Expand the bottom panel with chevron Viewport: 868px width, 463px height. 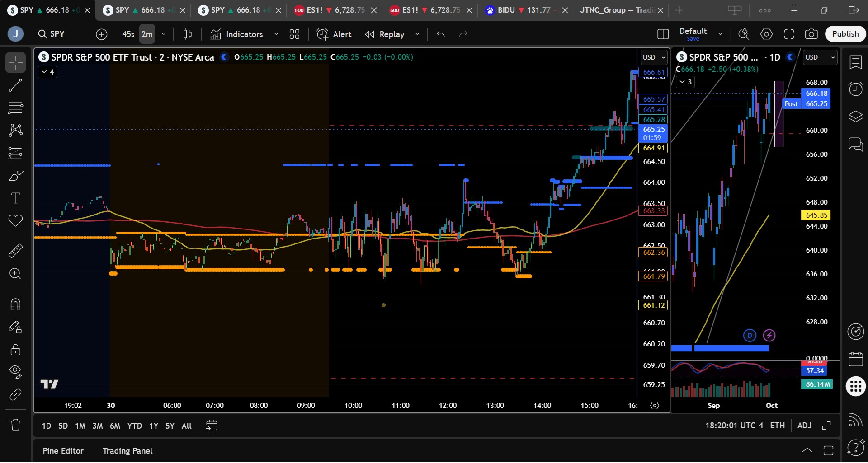coord(807,450)
